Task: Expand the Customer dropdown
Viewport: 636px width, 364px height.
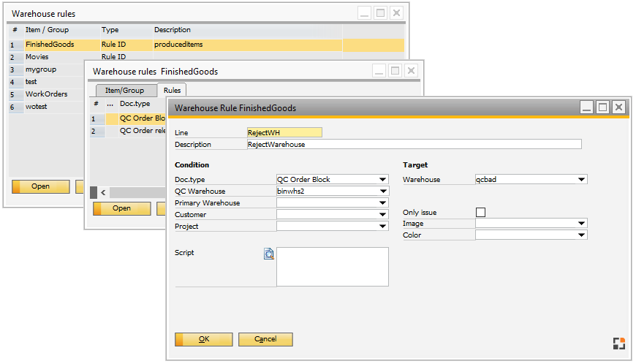Action: tap(383, 215)
